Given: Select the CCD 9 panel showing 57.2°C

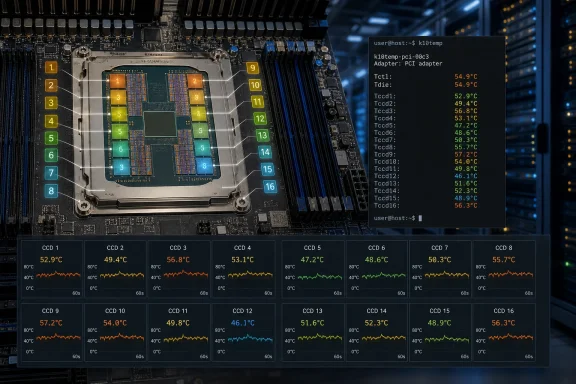Looking at the screenshot, I should pyautogui.click(x=51, y=332).
